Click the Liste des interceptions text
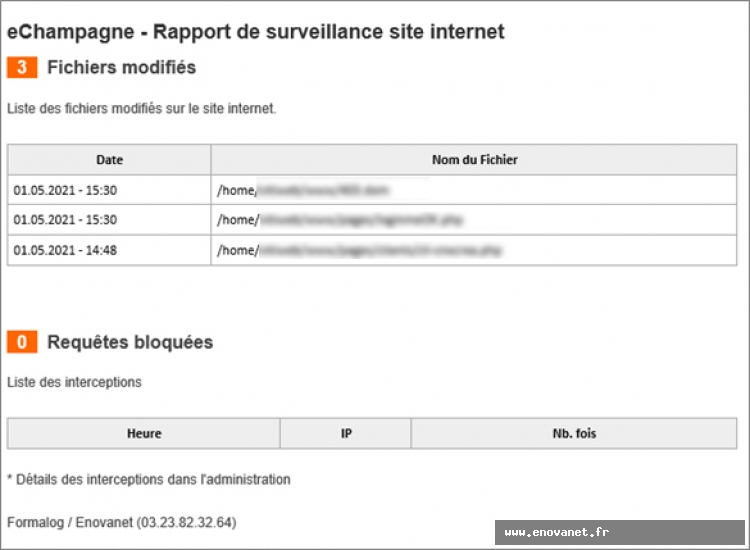Screen dimensions: 750x550 tap(74, 382)
